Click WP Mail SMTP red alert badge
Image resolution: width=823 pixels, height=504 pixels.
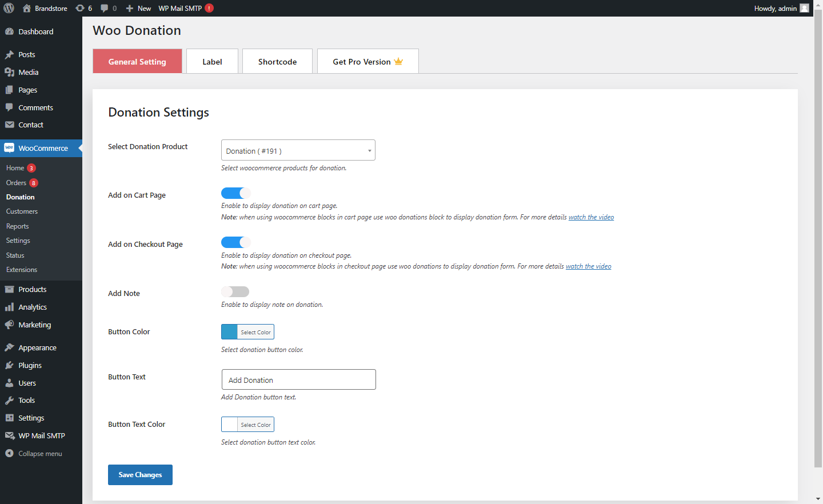point(209,8)
